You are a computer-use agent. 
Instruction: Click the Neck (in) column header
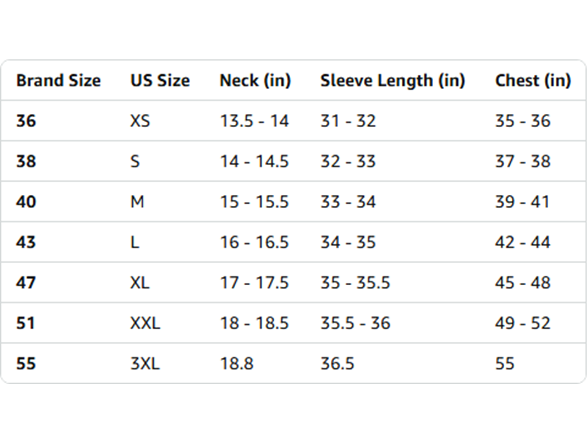pos(255,80)
